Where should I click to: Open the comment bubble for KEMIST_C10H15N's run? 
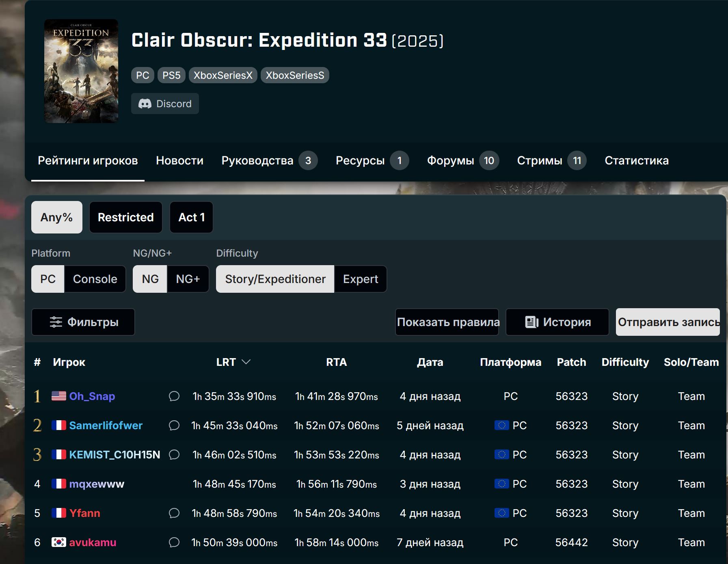click(x=174, y=454)
